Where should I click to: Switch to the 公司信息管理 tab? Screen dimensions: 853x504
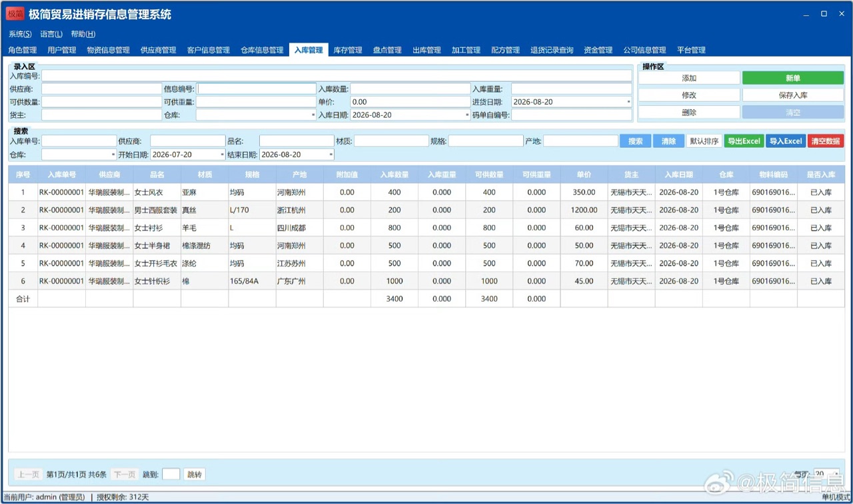(x=644, y=50)
